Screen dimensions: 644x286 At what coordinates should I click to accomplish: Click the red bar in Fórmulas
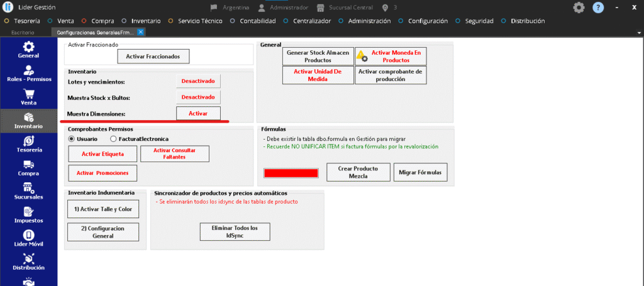click(x=291, y=173)
